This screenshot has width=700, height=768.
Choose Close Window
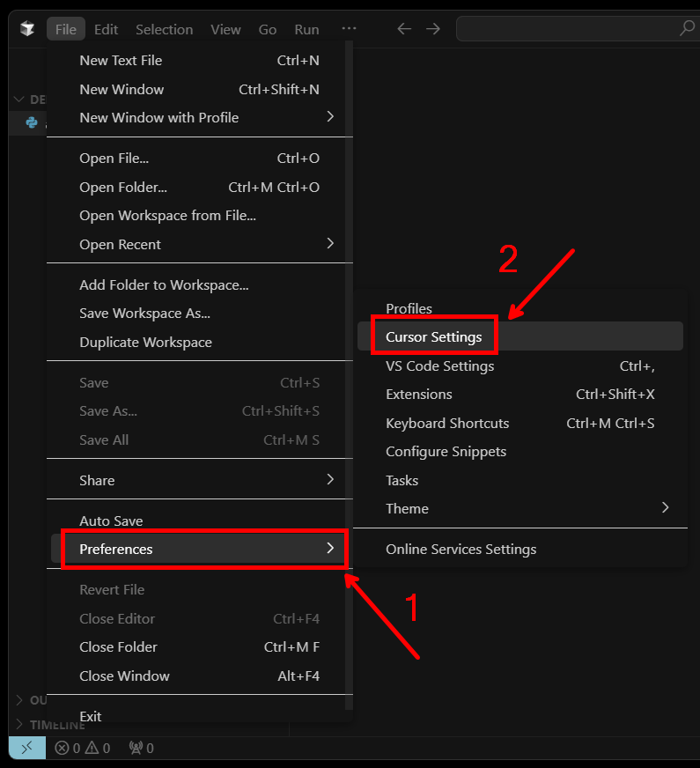click(199, 676)
